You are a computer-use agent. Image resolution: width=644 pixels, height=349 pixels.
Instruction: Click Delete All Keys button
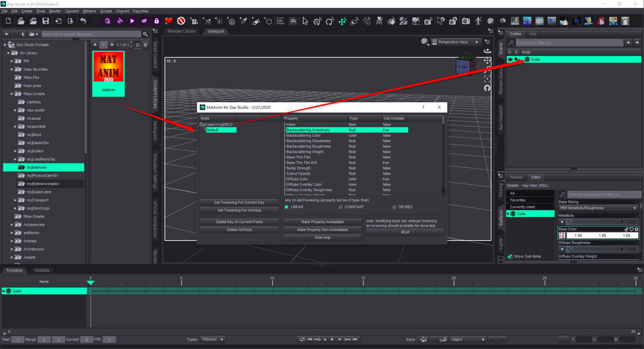pos(239,230)
